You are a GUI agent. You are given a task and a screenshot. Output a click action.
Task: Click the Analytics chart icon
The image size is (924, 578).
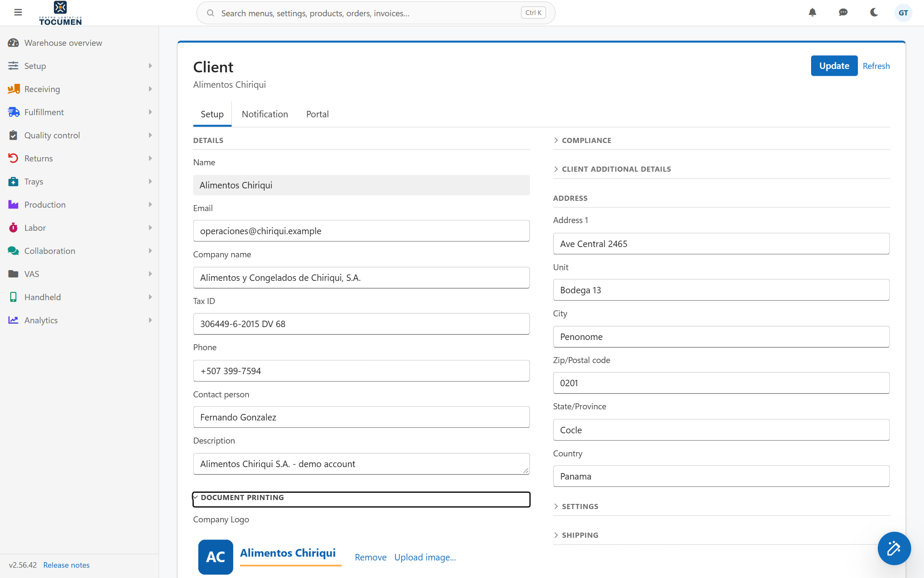tap(13, 320)
